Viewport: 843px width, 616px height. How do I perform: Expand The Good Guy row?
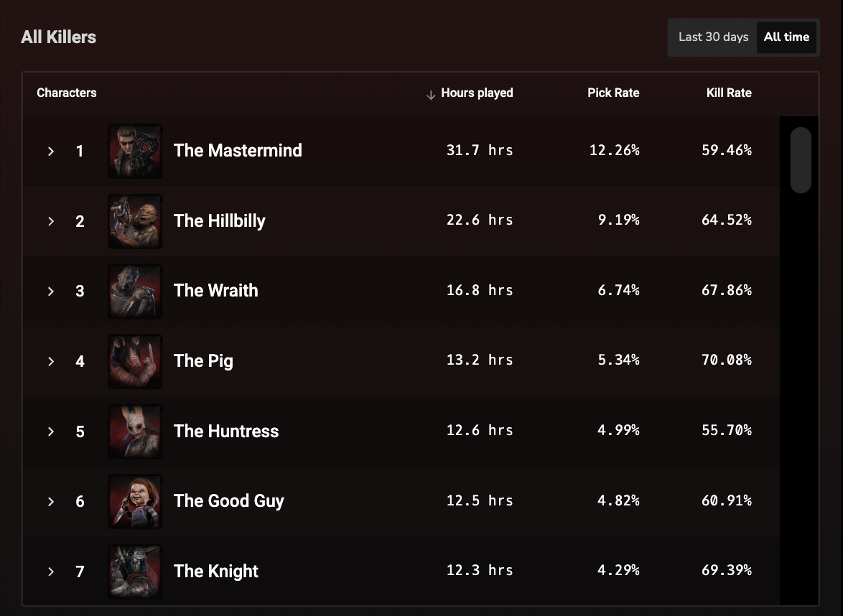point(50,502)
